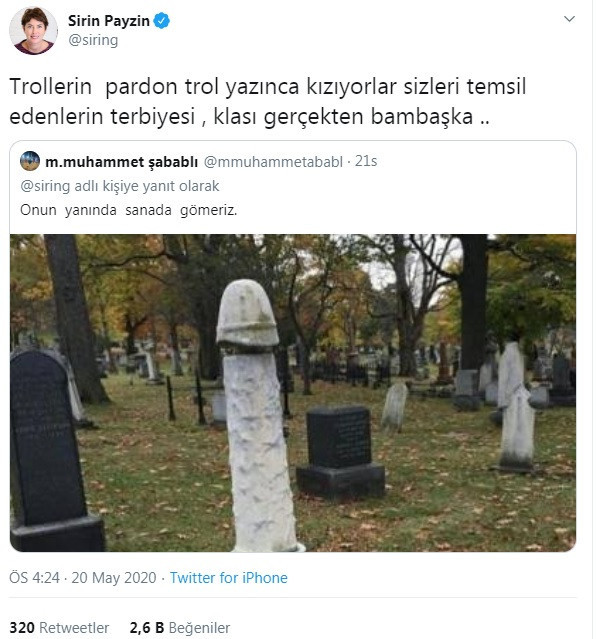Image resolution: width=596 pixels, height=639 pixels.
Task: Open the attached cemetery photo
Action: click(x=293, y=393)
